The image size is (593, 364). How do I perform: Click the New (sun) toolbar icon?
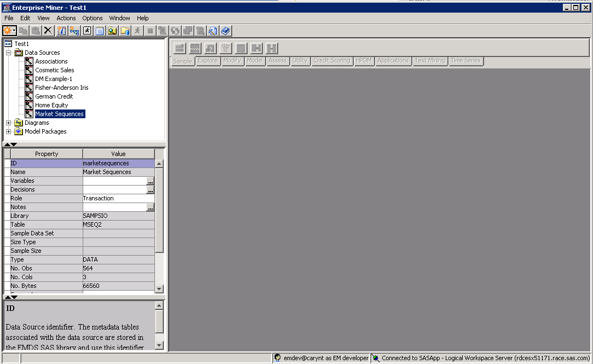(8, 31)
